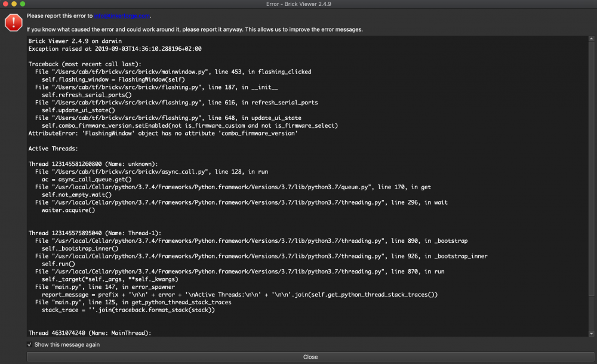Click the 'If you know what caused the error' text

[194, 29]
